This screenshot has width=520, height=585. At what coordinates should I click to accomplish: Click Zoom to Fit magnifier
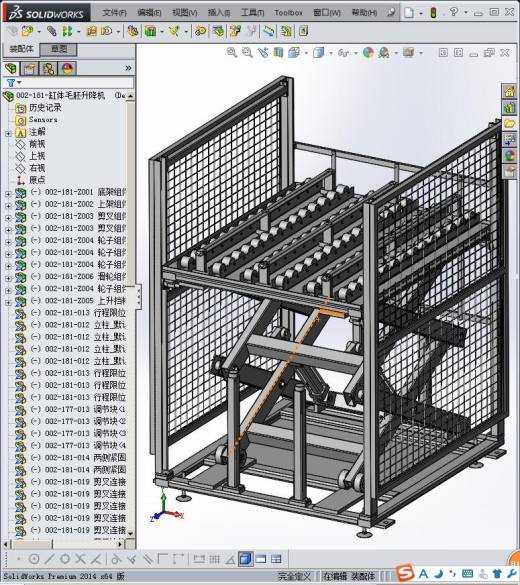tap(232, 53)
